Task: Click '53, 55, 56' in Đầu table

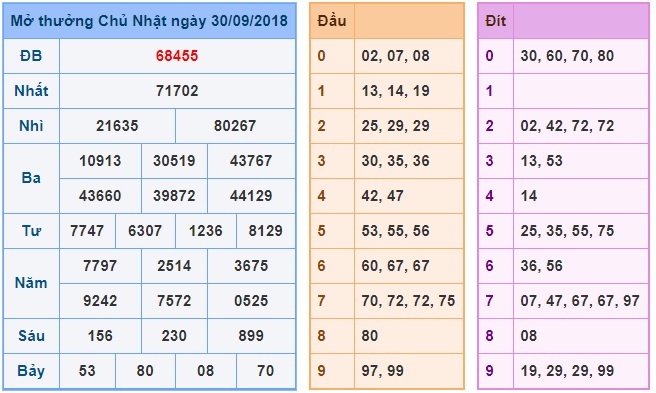Action: pos(395,231)
